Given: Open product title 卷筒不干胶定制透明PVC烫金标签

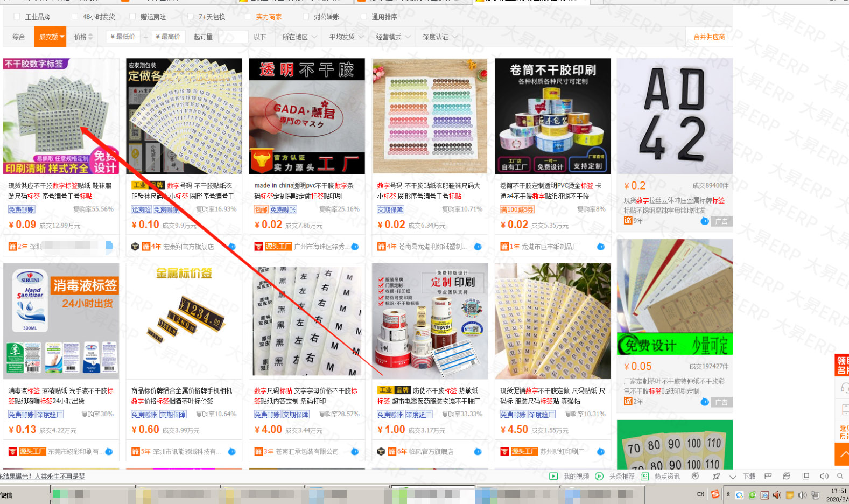Looking at the screenshot, I should pos(551,191).
